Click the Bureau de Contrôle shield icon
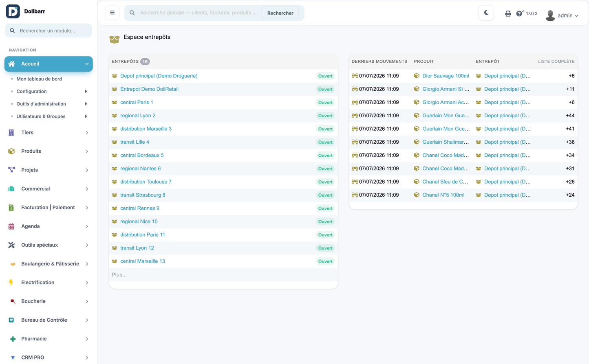This screenshot has width=589, height=364. [11, 320]
